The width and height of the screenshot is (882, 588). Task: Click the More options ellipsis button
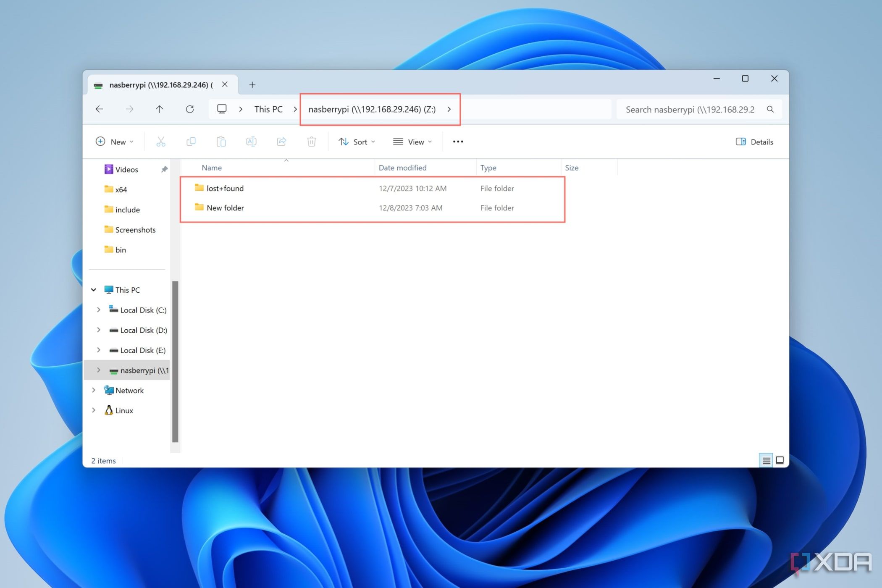pos(457,142)
